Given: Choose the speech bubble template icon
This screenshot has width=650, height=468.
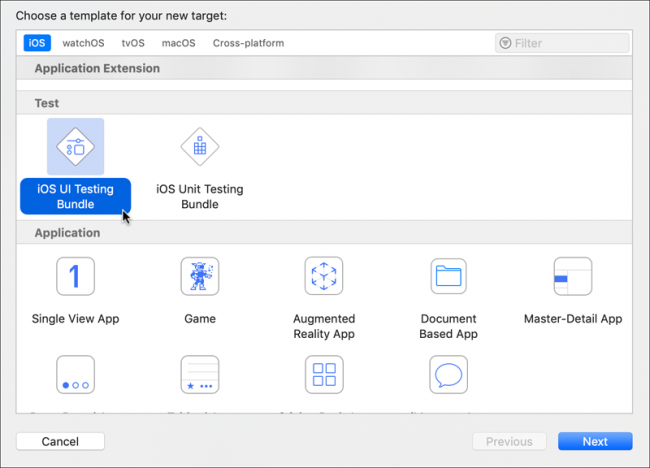Looking at the screenshot, I should coord(449,374).
